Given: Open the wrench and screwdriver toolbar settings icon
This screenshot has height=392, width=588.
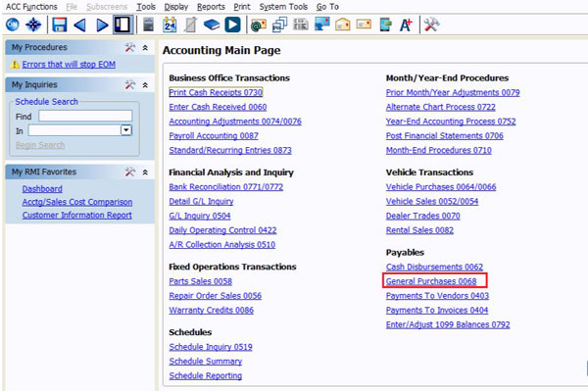Looking at the screenshot, I should coord(431,24).
